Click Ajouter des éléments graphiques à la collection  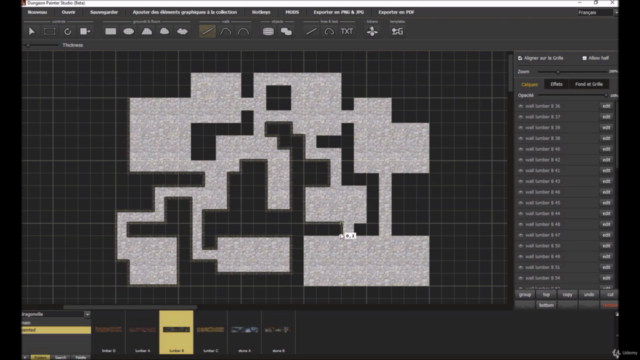point(184,12)
